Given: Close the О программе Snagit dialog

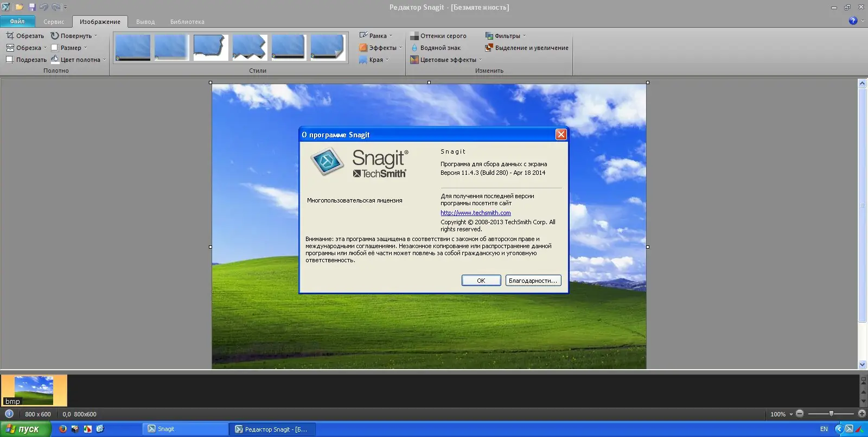Looking at the screenshot, I should [x=561, y=135].
